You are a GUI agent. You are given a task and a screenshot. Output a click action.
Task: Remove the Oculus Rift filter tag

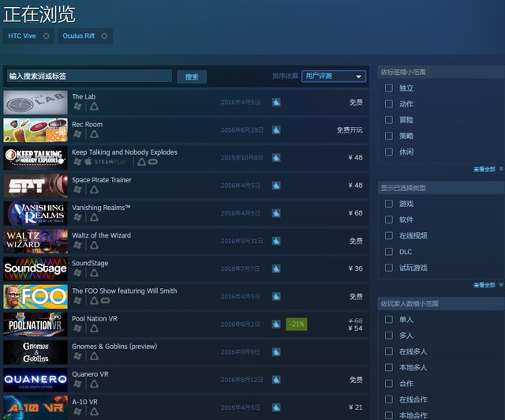(x=104, y=36)
